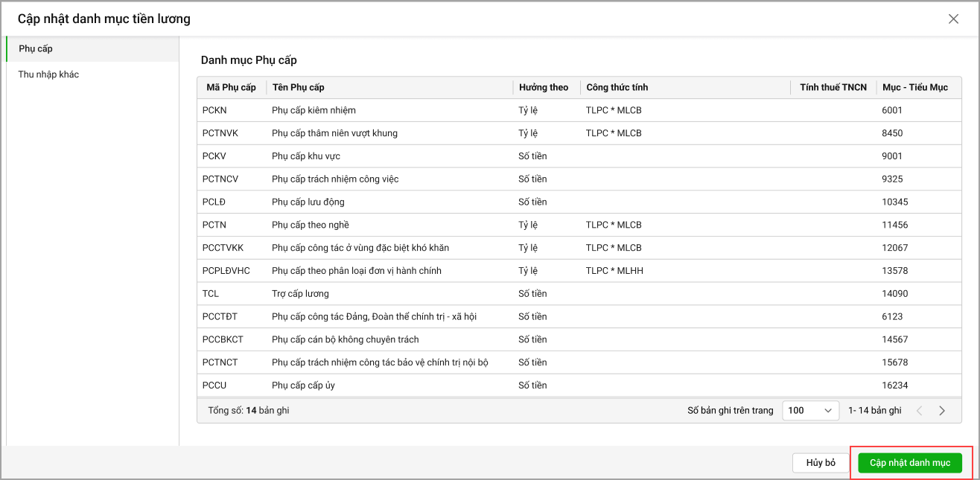Go to previous page arrow

coord(920,410)
